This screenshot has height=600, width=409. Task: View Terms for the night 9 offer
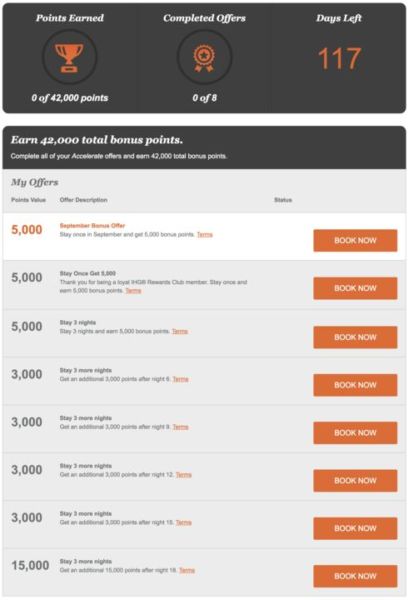click(x=181, y=427)
